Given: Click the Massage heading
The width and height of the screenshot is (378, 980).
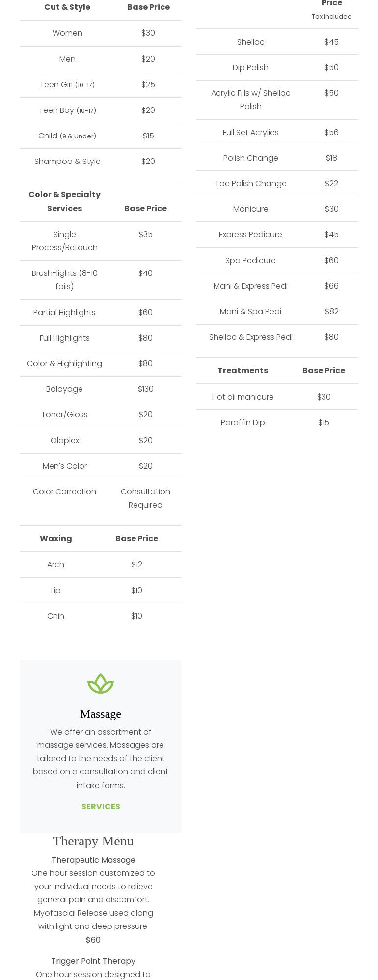Looking at the screenshot, I should (101, 714).
